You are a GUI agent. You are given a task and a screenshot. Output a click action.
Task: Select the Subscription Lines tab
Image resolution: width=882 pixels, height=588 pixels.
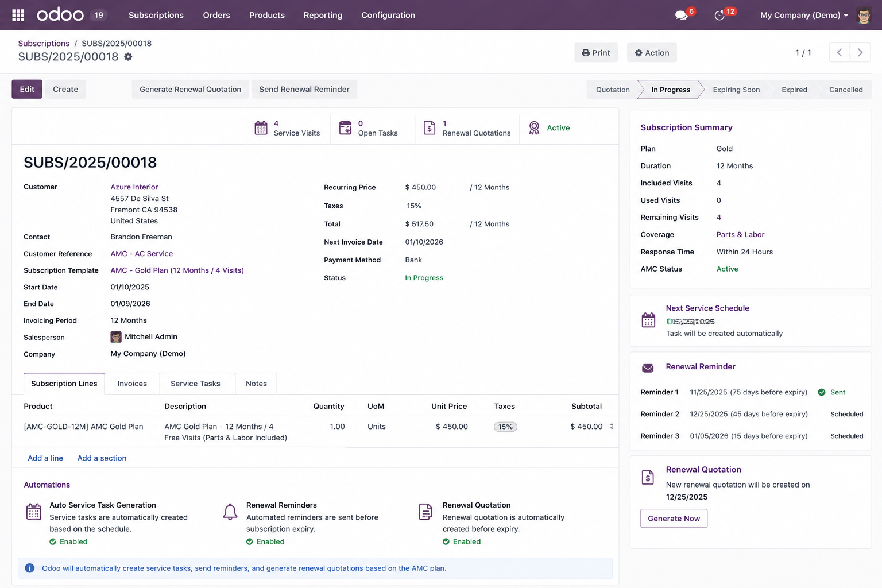(x=64, y=384)
